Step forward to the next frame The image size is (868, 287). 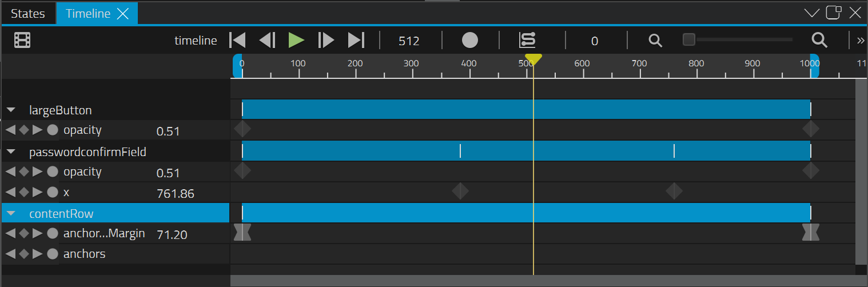[x=326, y=40]
